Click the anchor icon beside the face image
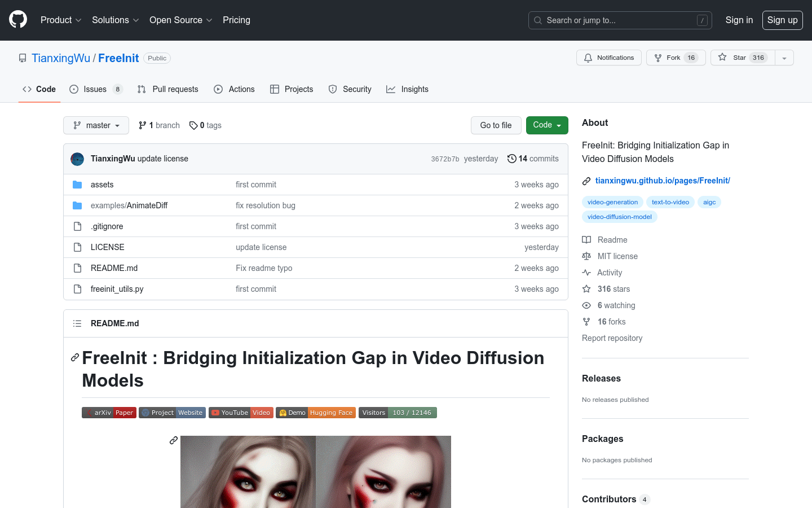This screenshot has width=812, height=508. click(174, 440)
